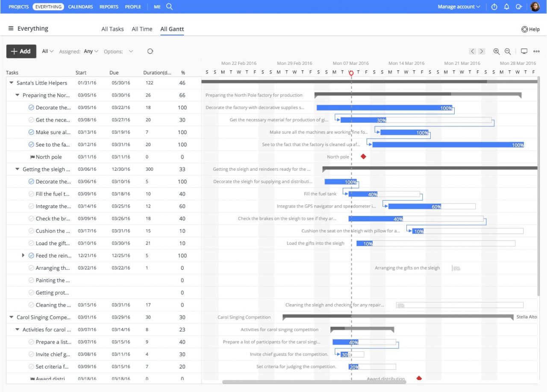547x392 pixels.
Task: Zoom in on the Gantt chart
Action: pyautogui.click(x=497, y=51)
